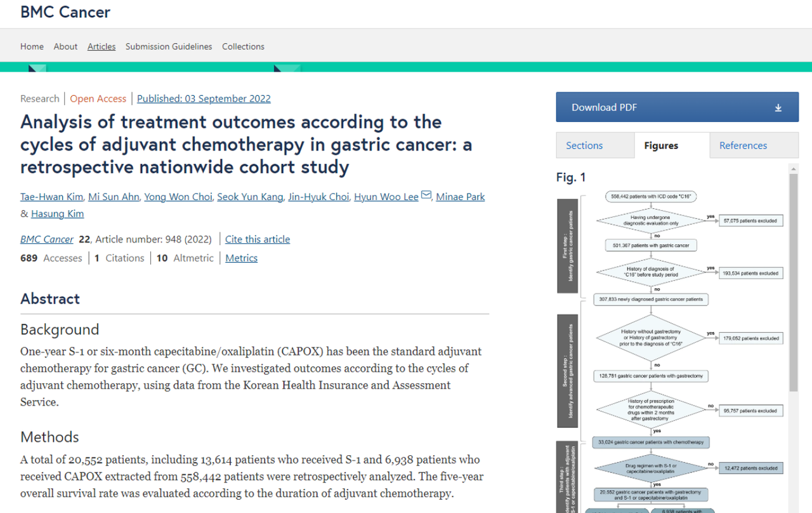The height and width of the screenshot is (513, 812).
Task: Click the BMC Cancer logo
Action: tap(65, 11)
